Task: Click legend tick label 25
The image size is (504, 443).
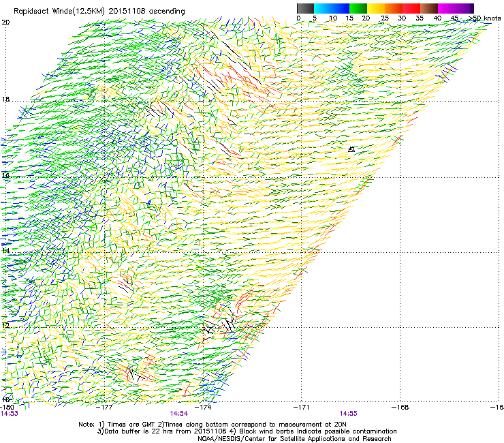Action: pyautogui.click(x=385, y=18)
